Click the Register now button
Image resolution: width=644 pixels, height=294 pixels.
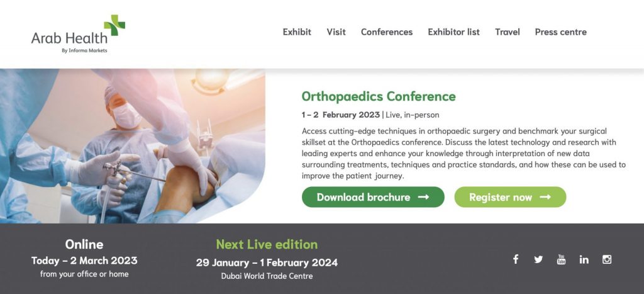coord(501,197)
